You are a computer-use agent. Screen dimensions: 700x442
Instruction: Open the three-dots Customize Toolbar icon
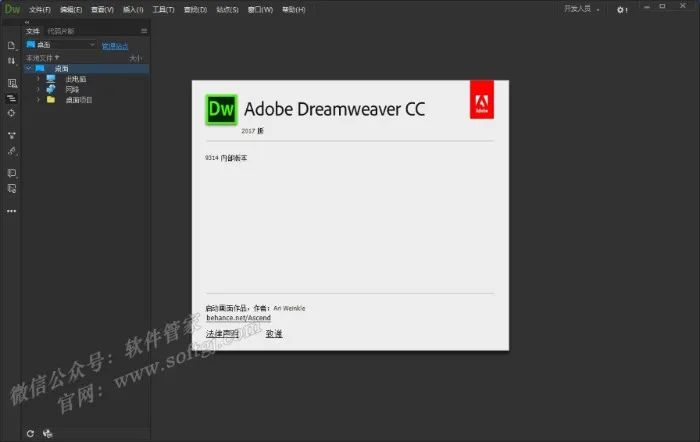coord(12,211)
